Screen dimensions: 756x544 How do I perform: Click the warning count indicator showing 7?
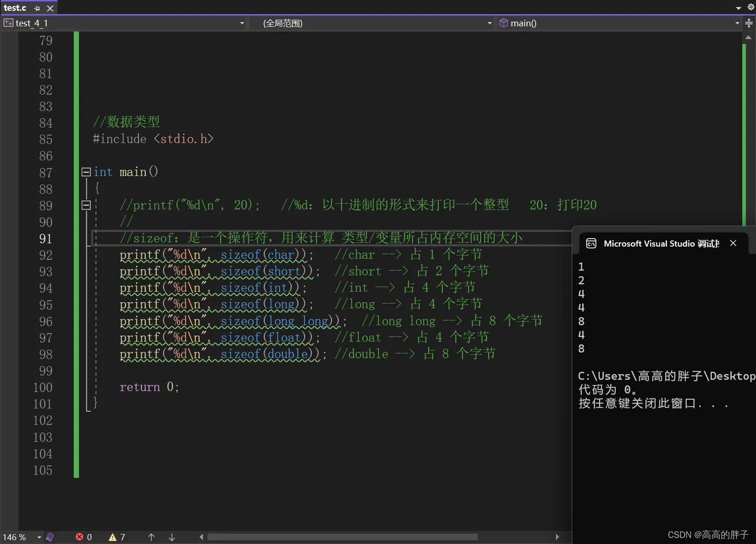[117, 537]
